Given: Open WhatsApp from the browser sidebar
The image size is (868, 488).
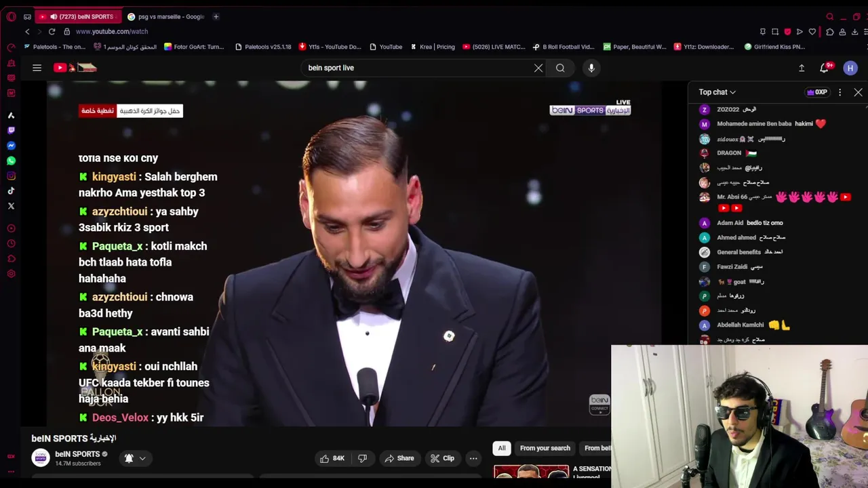Looking at the screenshot, I should coord(11,161).
